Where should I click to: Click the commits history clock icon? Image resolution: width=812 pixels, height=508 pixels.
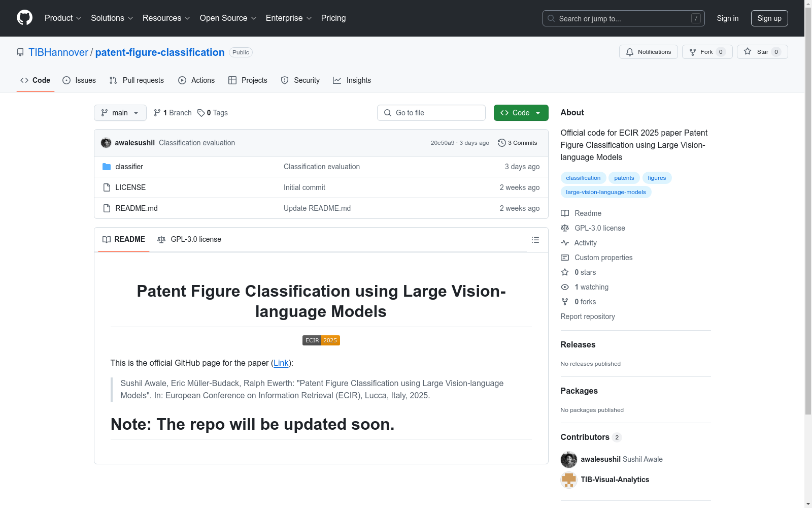pyautogui.click(x=502, y=143)
